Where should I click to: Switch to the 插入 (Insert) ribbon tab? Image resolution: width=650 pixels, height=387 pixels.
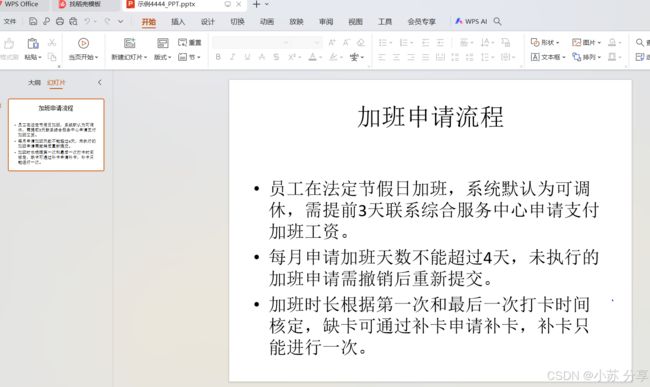178,22
